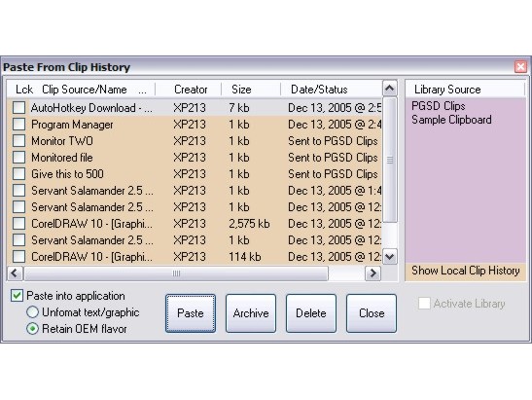Click the Archive button
532x400 pixels.
point(251,312)
